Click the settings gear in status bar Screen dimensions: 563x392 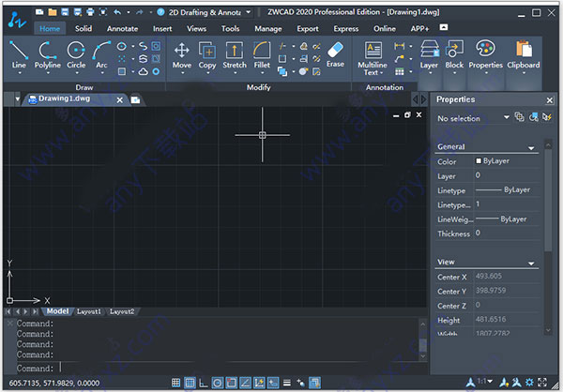tap(529, 382)
